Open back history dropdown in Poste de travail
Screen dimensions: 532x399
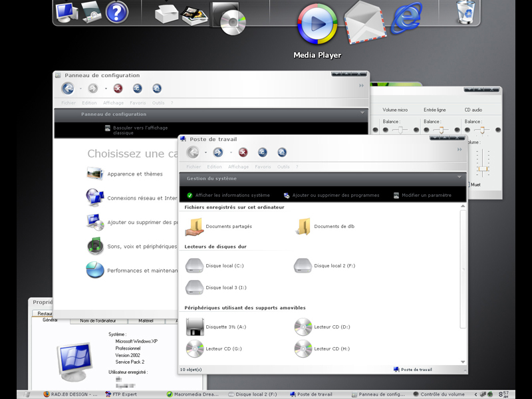205,153
